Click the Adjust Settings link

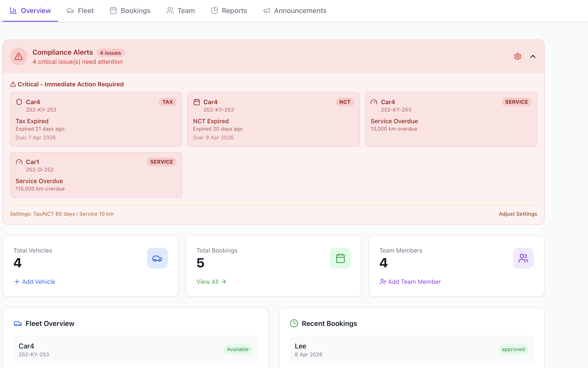coord(518,214)
